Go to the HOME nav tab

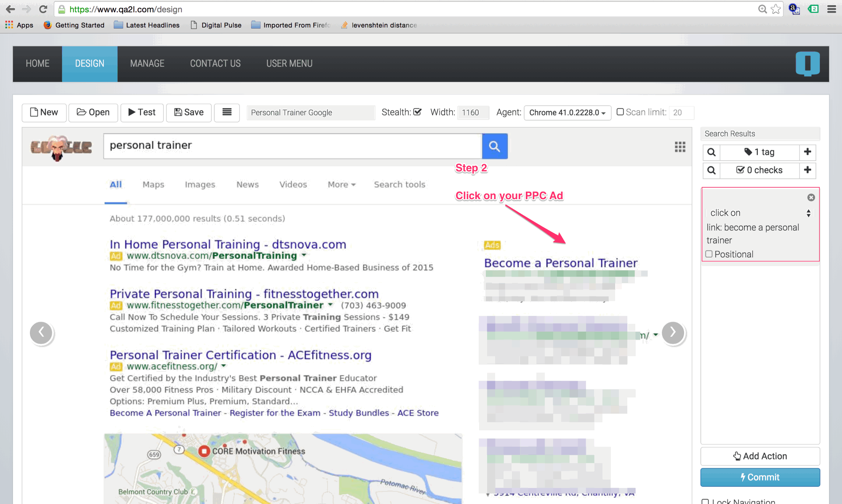coord(37,64)
